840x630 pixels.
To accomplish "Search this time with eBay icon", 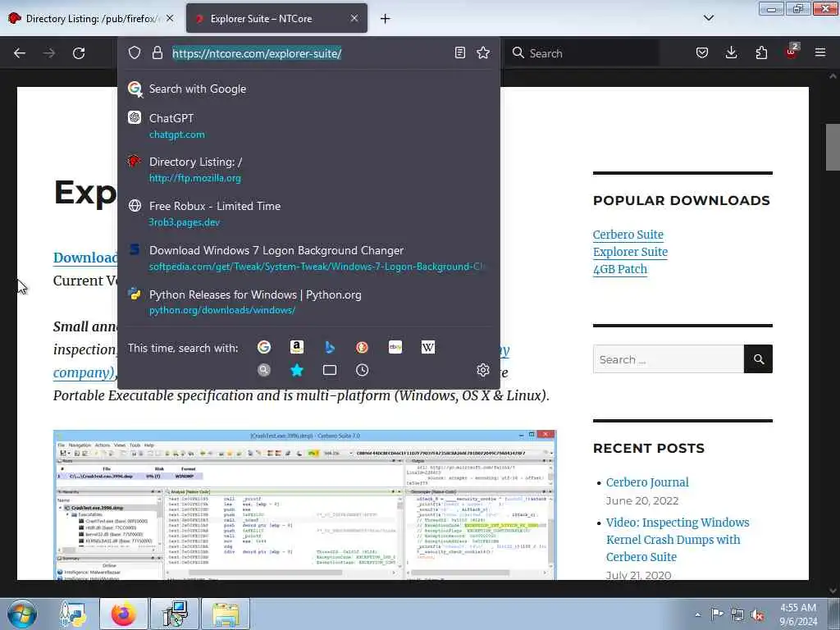I will [x=395, y=347].
